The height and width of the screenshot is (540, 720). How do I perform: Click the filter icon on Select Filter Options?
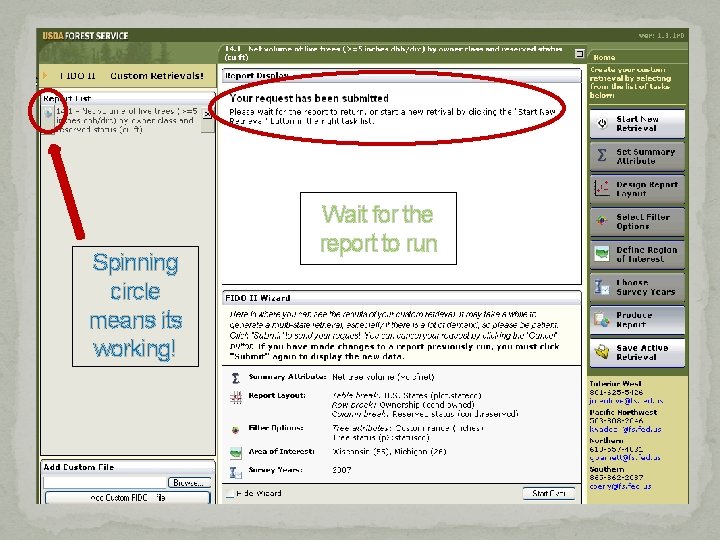[602, 221]
